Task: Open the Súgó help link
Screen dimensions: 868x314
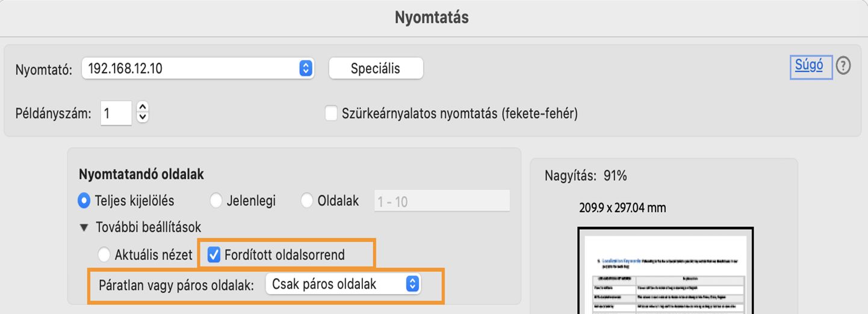Action: click(809, 66)
